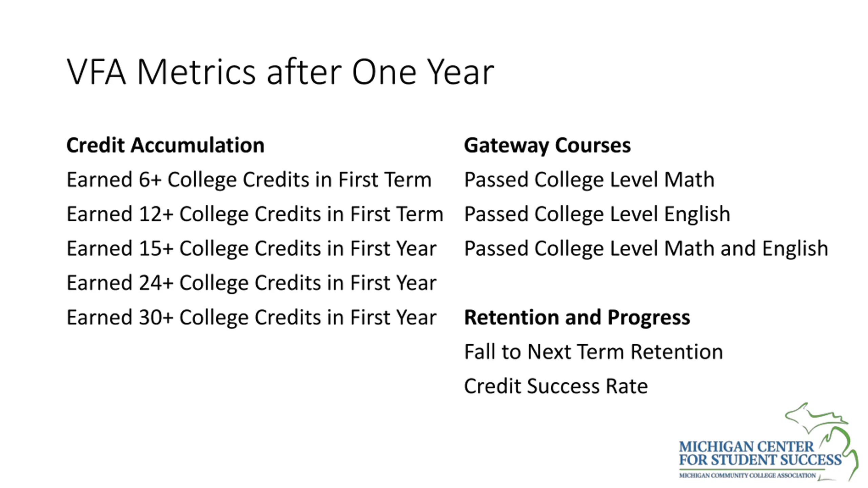Select the Credit Accumulation heading
The width and height of the screenshot is (868, 488).
pos(165,145)
